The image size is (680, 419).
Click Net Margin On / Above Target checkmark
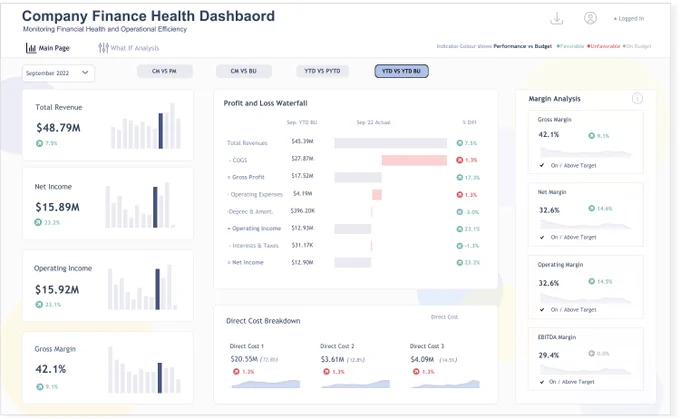542,237
